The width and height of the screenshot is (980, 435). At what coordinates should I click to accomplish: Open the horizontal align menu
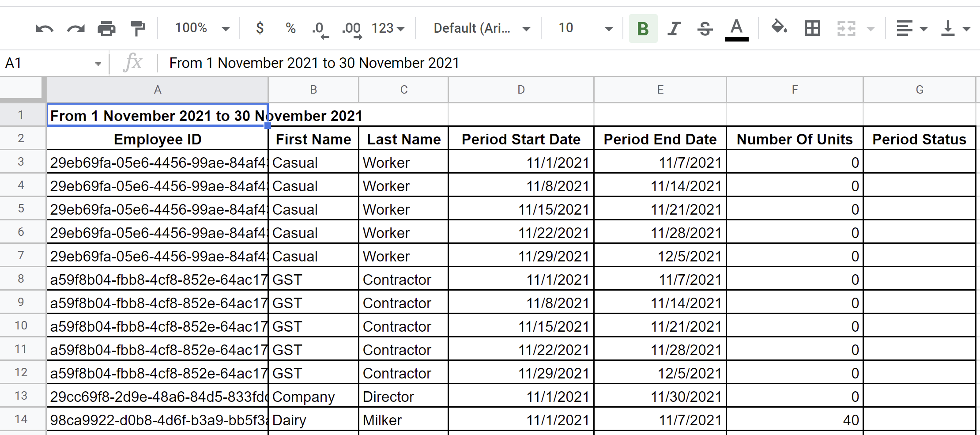coord(912,28)
